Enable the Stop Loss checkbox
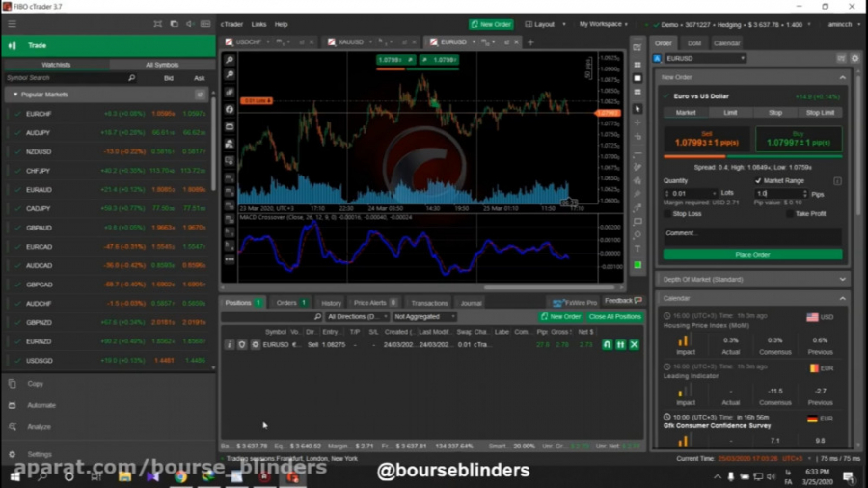This screenshot has width=868, height=488. coord(667,213)
